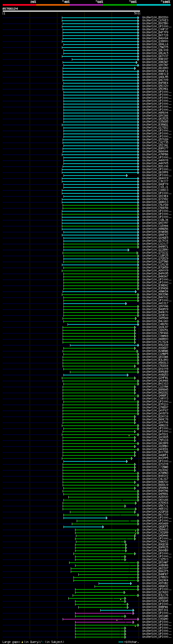Select the UniRef100_B4FBE4 label
Screen dimensions: 173x644
pos(155,83)
